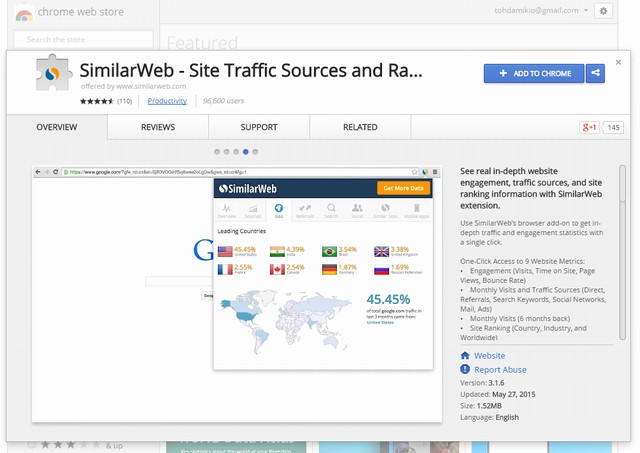Screen dimensions: 640x453
Task: Open the Productivity category link
Action: [167, 101]
